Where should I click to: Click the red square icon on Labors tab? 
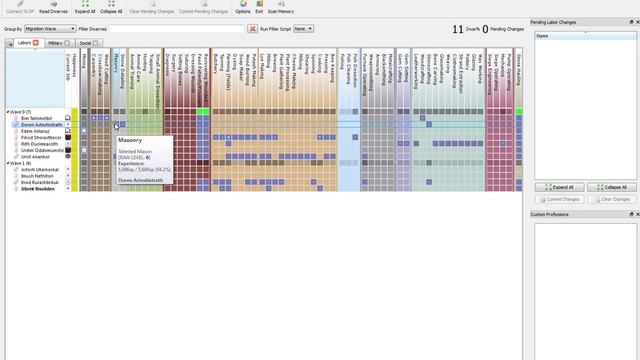pyautogui.click(x=36, y=42)
